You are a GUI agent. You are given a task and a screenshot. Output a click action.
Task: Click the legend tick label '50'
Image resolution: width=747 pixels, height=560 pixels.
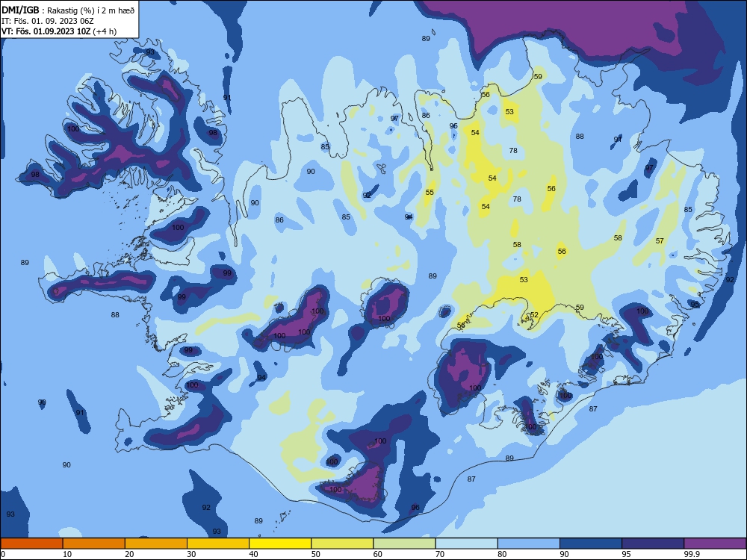(316, 554)
